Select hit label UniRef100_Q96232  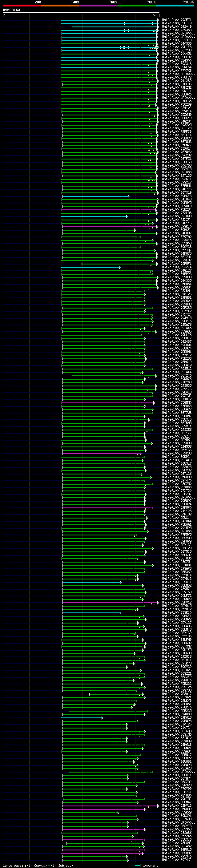click(176, 155)
